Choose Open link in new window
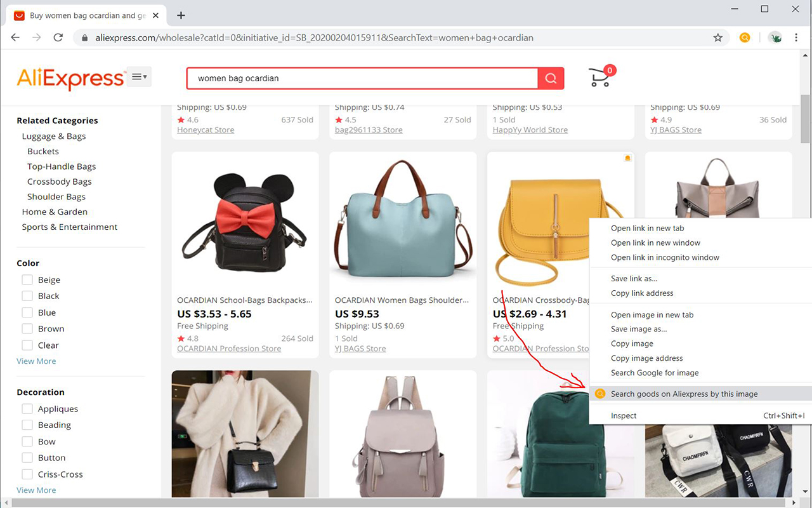Screen dimensions: 812x508 (700, 243)
